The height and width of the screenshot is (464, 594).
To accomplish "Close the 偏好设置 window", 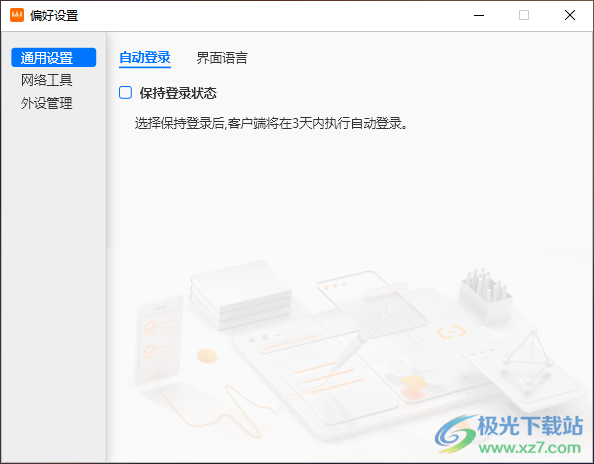I will point(570,16).
